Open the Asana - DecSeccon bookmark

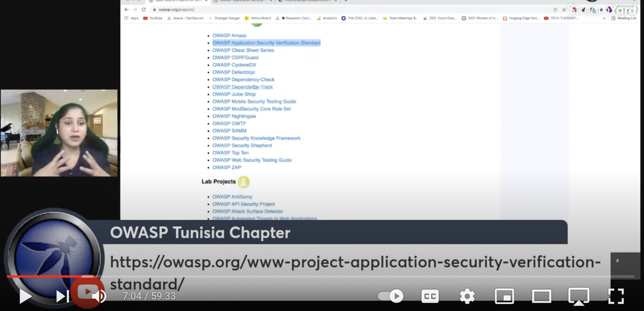pyautogui.click(x=186, y=18)
